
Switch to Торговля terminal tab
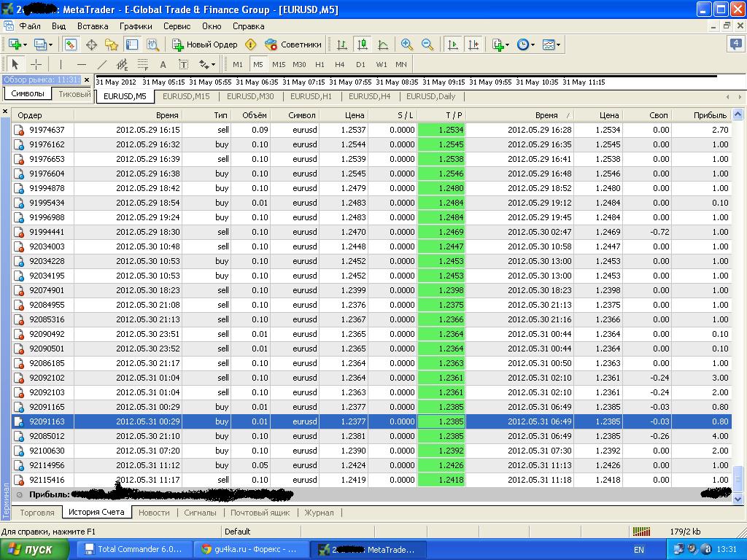pos(37,513)
